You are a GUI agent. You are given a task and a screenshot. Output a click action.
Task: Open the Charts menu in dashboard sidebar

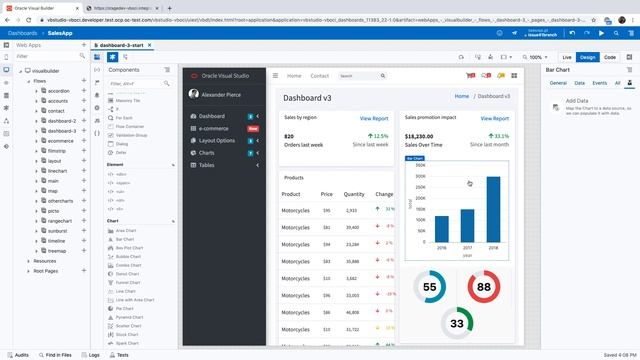207,153
